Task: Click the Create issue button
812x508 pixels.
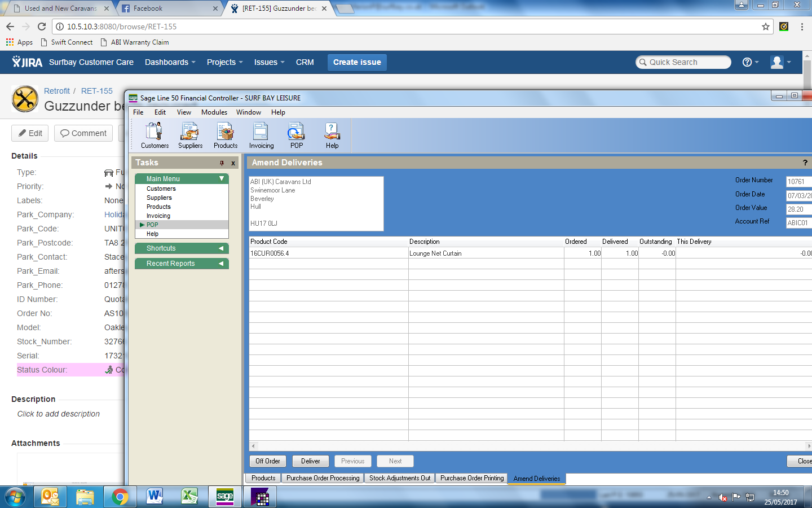Action: pos(357,62)
